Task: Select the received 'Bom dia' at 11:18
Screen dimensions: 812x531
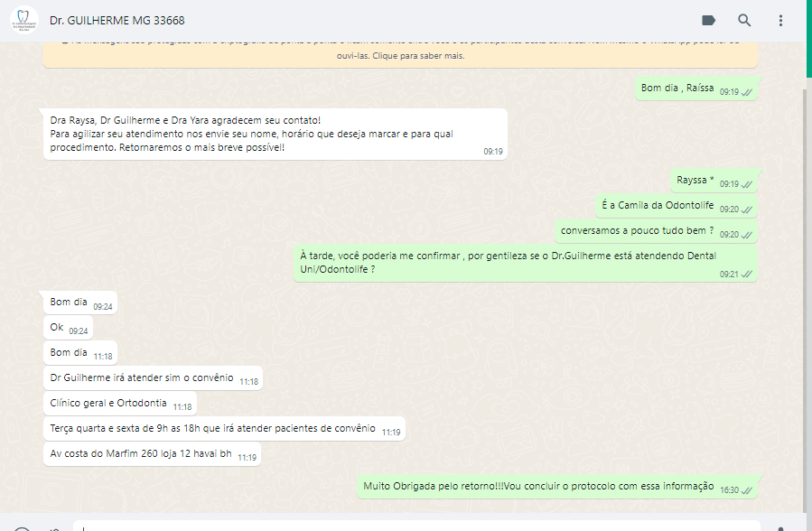Action: [x=80, y=353]
